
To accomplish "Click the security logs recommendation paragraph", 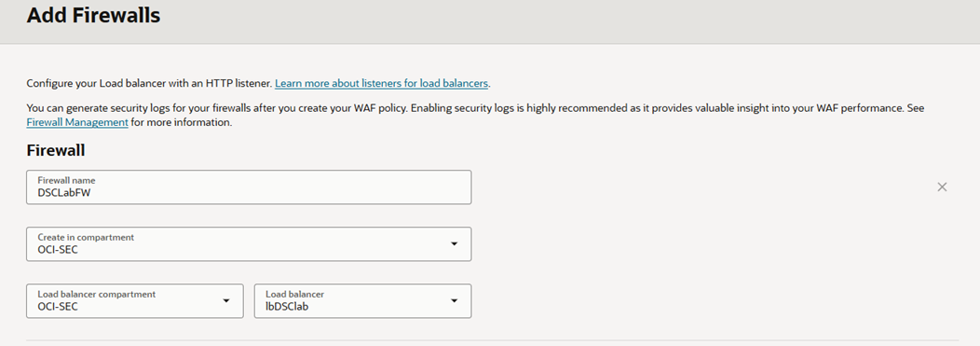I will [475, 115].
